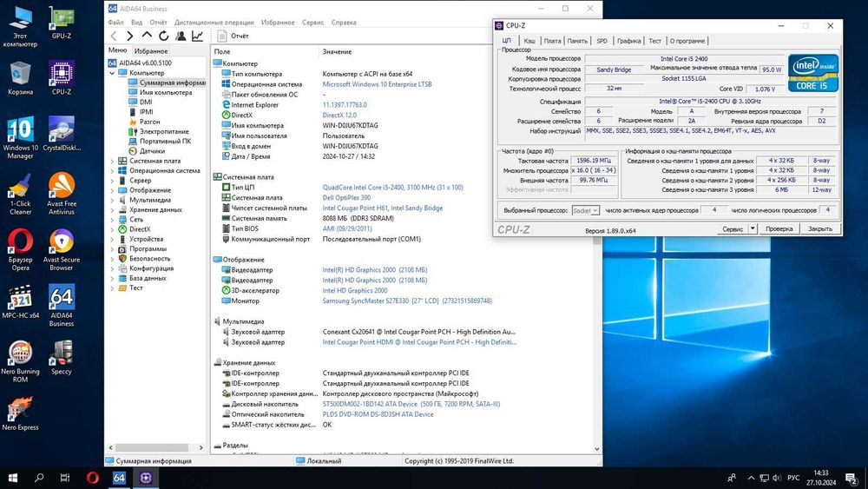Open the Корзина recycle bin
This screenshot has width=868, height=489.
click(x=21, y=78)
